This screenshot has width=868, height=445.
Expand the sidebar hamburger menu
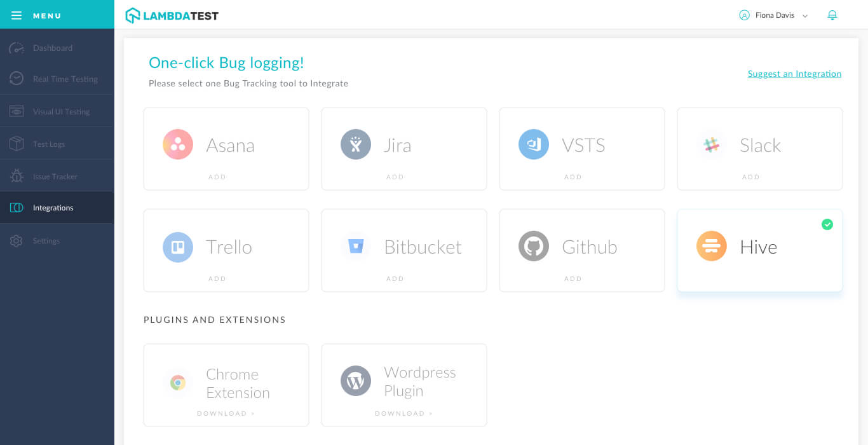[x=17, y=15]
